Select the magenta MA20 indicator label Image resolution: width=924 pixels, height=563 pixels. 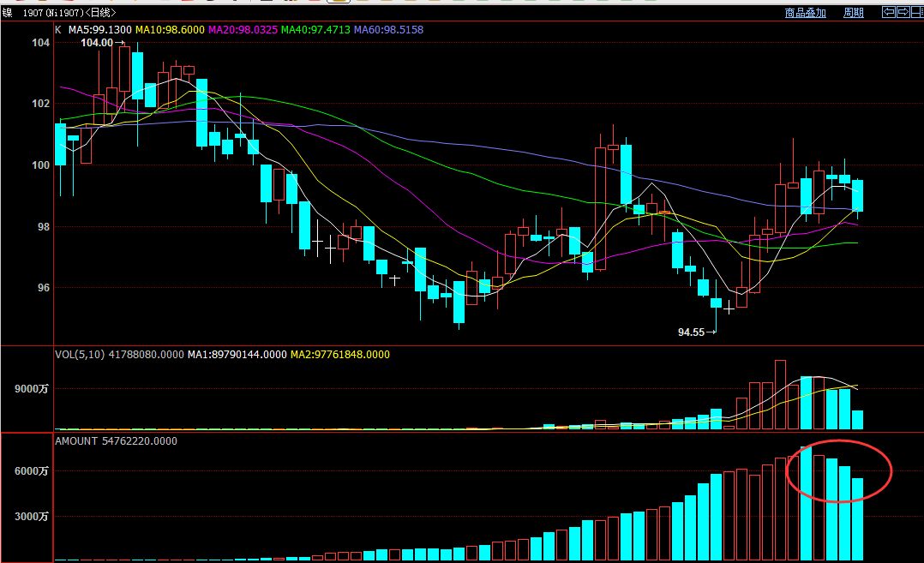tap(243, 30)
